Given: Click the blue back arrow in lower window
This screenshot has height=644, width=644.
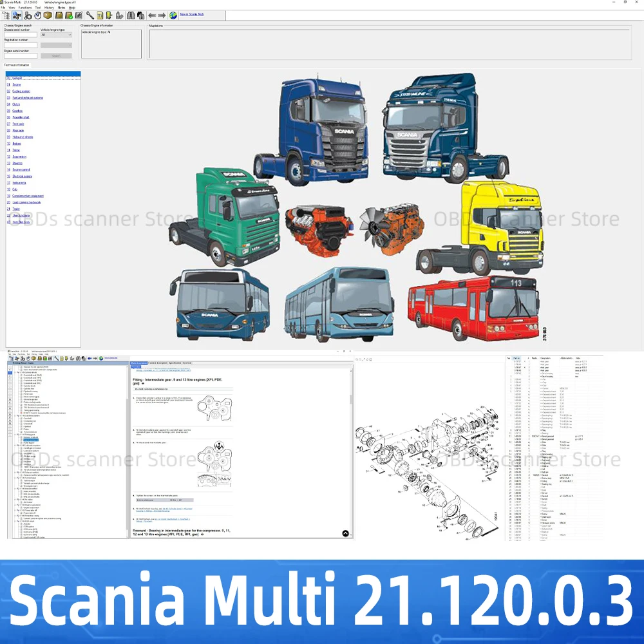Looking at the screenshot, I should tap(90, 358).
